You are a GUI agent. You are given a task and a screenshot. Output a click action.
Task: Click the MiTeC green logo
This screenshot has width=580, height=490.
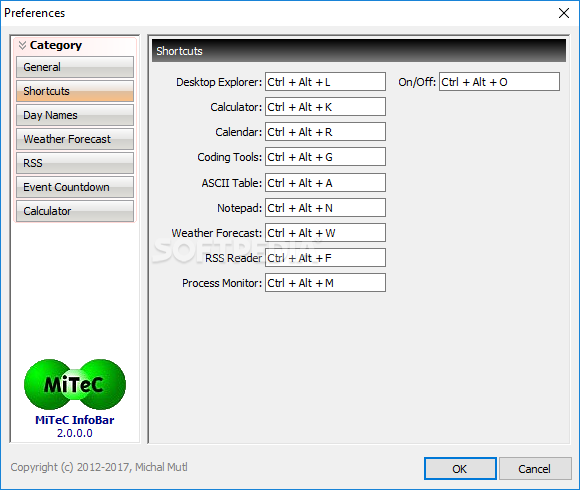75,384
